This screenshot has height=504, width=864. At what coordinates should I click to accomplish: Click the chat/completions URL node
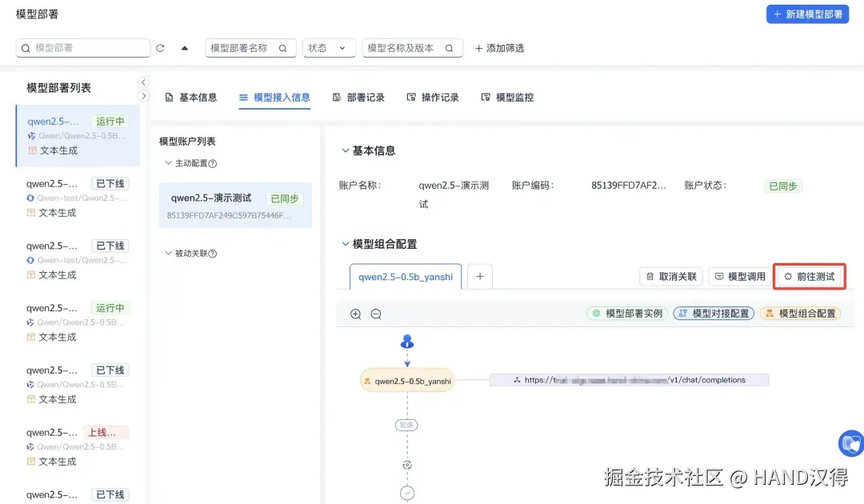tap(630, 380)
